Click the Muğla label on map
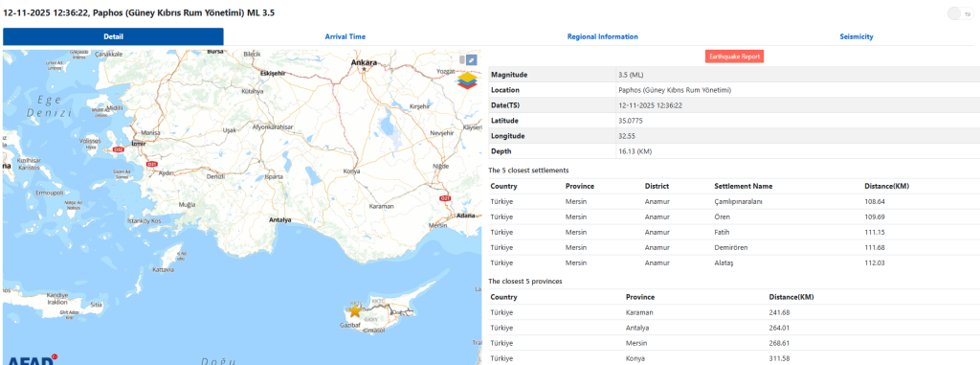The height and width of the screenshot is (365, 980). [x=187, y=205]
